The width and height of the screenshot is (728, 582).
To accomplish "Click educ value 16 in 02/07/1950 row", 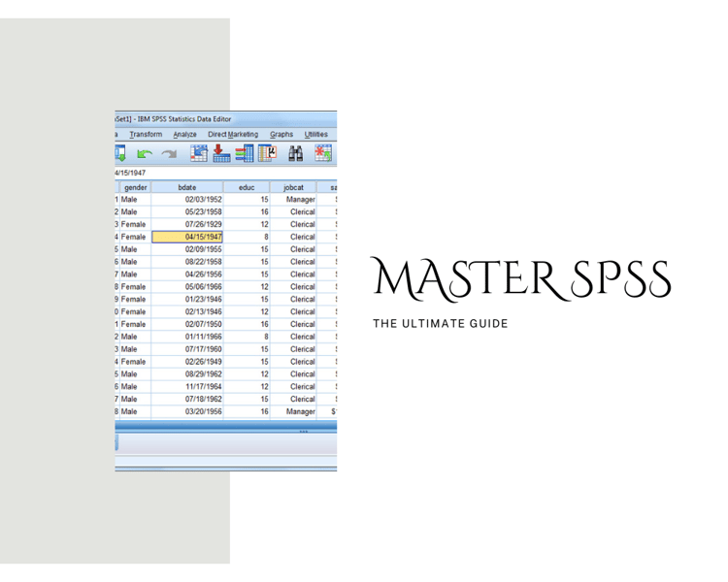I will tap(247, 324).
